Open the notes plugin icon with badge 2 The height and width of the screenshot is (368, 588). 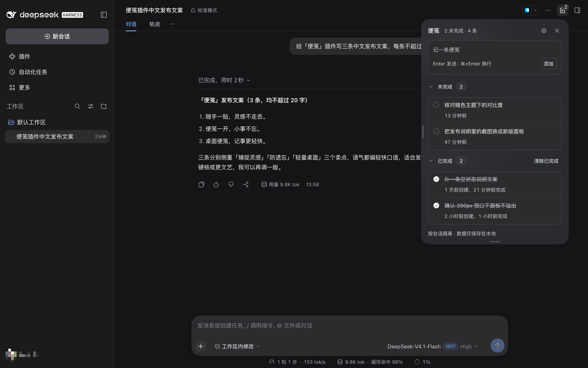pyautogui.click(x=563, y=10)
